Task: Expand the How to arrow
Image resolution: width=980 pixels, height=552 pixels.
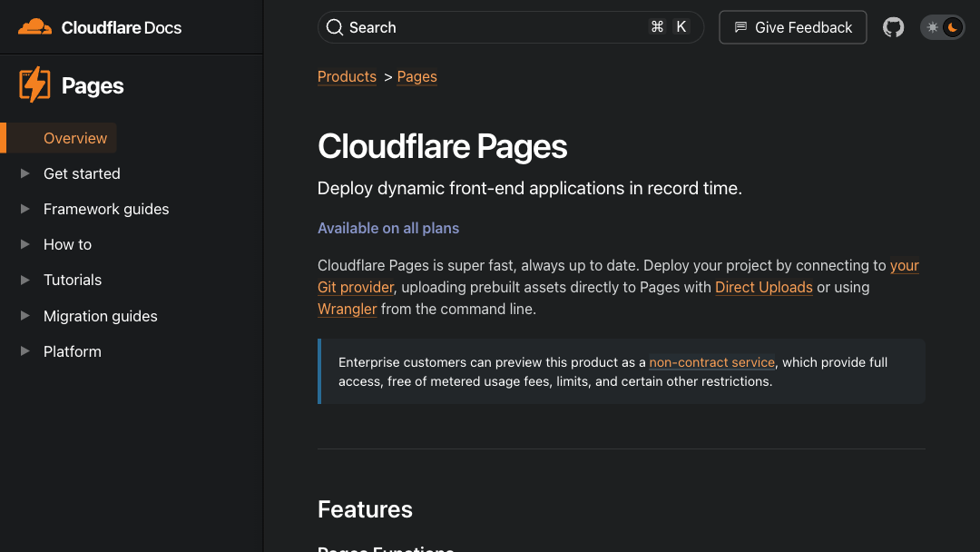Action: click(25, 244)
